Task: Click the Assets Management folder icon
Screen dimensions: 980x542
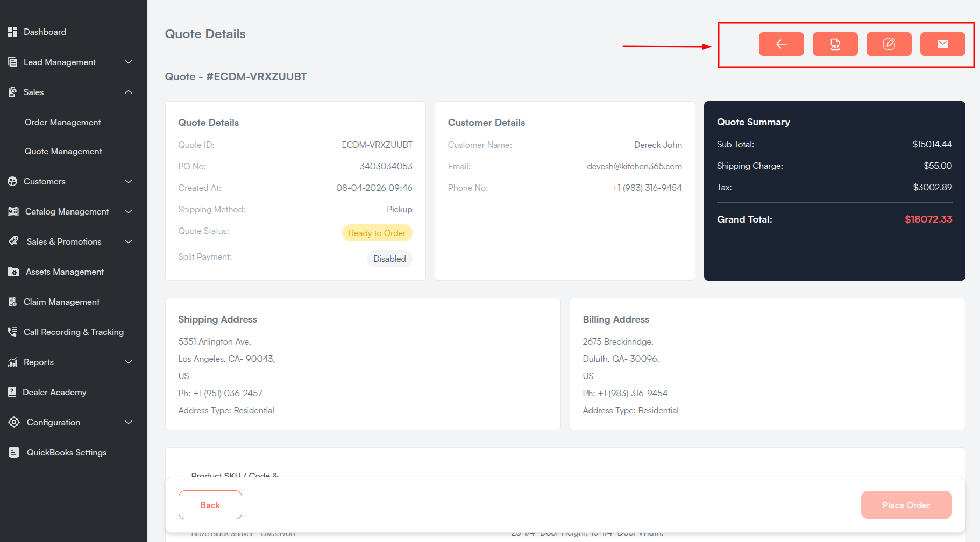Action: point(13,272)
